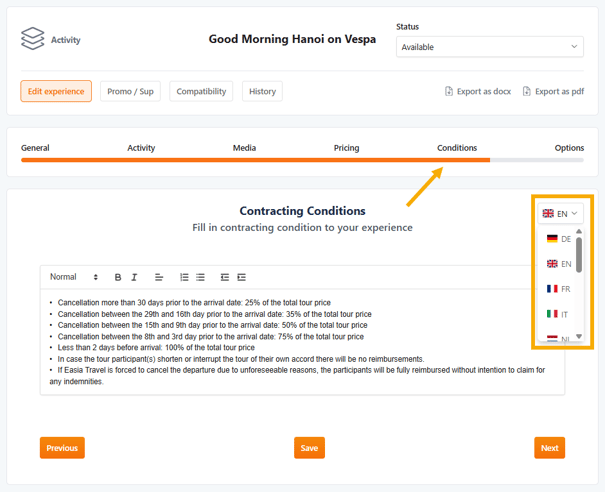Open the Status dropdown showing Available
Viewport: 605px width, 492px height.
(x=489, y=47)
